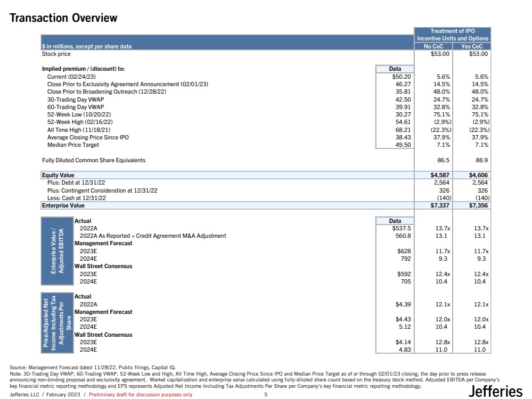This screenshot has height=399, width=532.
Task: Select the vertical Enterprise Value / Adjusted EBITDA label
Action: pyautogui.click(x=56, y=251)
